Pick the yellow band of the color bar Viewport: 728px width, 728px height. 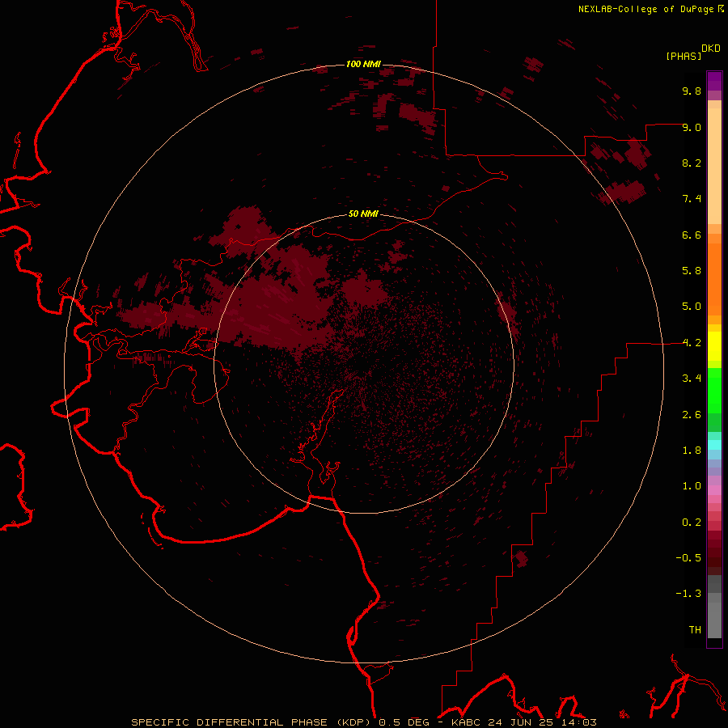[x=714, y=346]
